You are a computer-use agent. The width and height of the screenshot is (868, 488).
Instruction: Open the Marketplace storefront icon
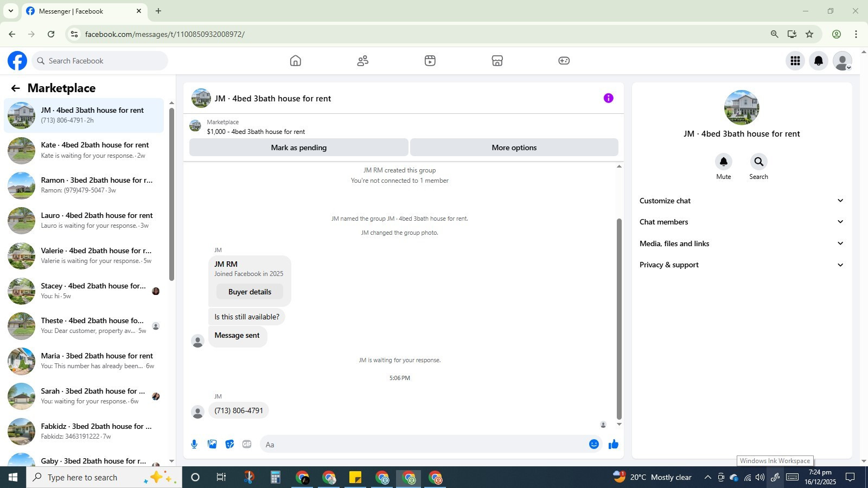click(497, 61)
